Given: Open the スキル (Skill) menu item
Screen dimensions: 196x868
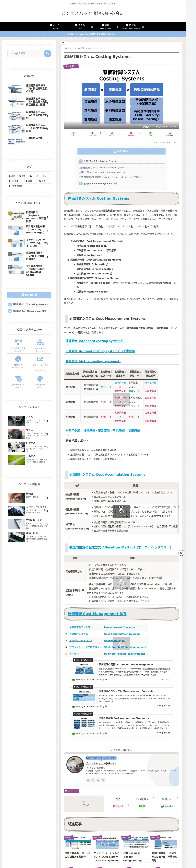Looking at the screenshot, I should (80, 26).
